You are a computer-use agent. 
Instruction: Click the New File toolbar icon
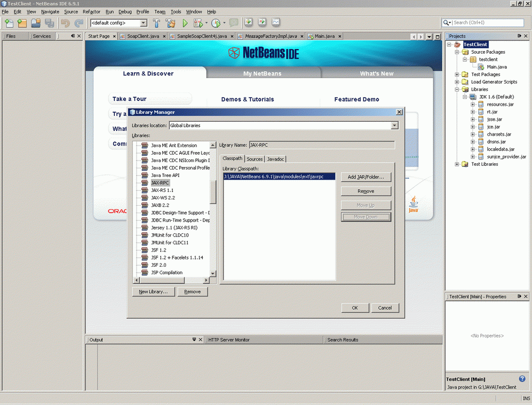click(9, 23)
